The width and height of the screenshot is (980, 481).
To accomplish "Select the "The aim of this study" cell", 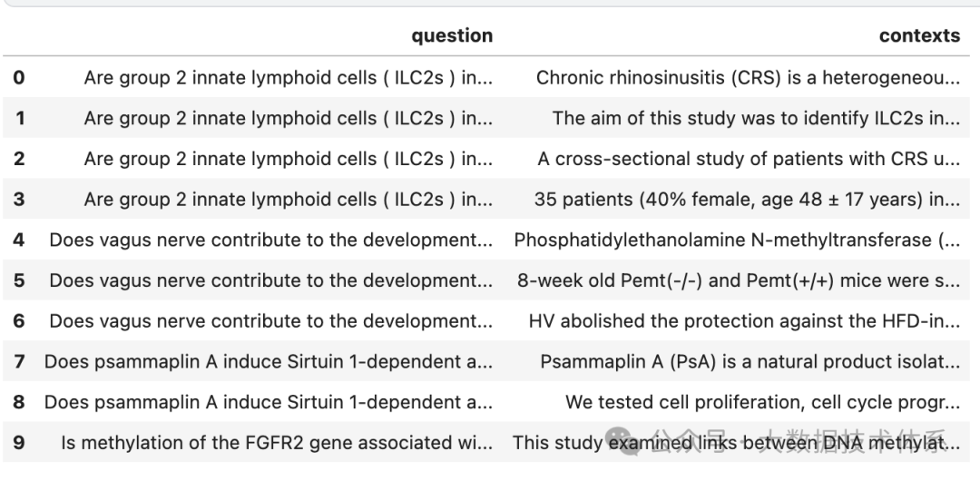I will (x=756, y=118).
